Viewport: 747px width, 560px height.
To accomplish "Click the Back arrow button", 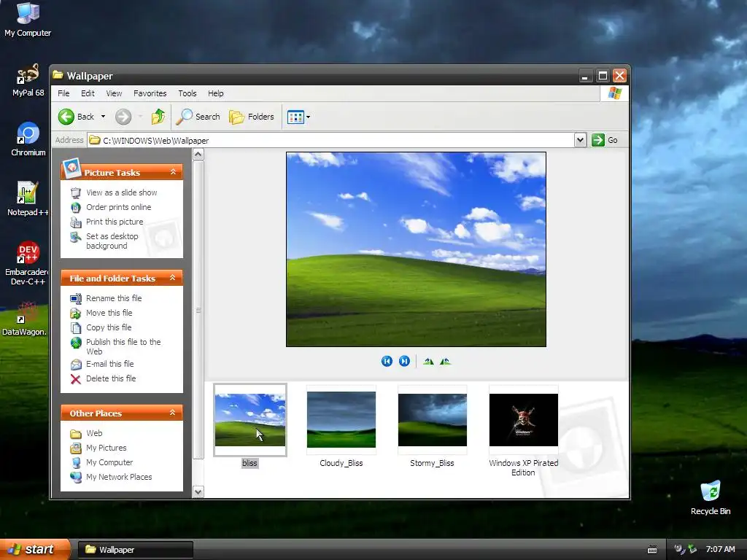I will tap(76, 117).
